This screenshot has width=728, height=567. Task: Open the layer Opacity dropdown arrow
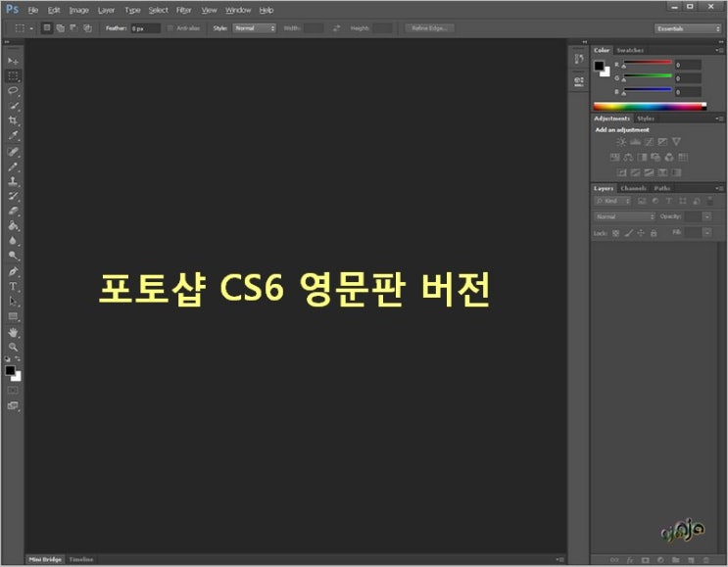tap(707, 216)
